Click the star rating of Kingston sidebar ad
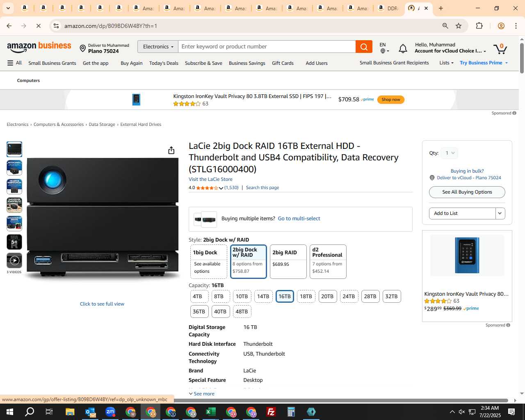 point(438,301)
